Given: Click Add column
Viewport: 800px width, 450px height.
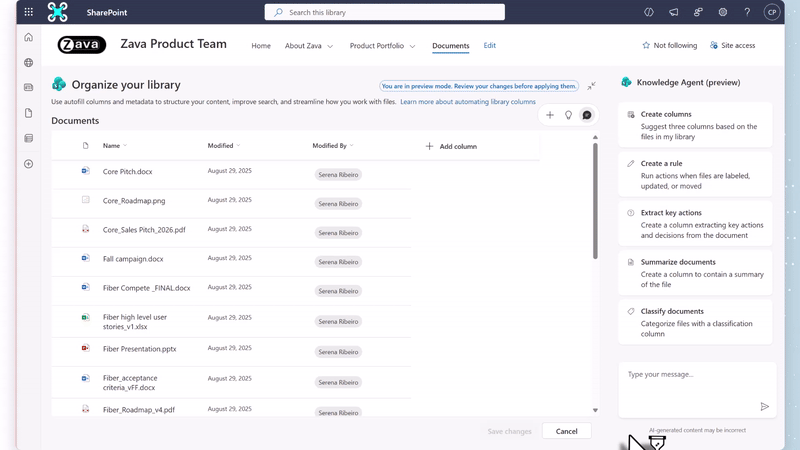Looking at the screenshot, I should [x=451, y=146].
